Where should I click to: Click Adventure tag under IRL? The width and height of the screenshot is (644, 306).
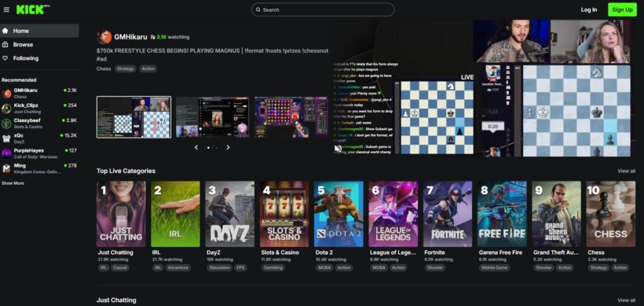(178, 268)
